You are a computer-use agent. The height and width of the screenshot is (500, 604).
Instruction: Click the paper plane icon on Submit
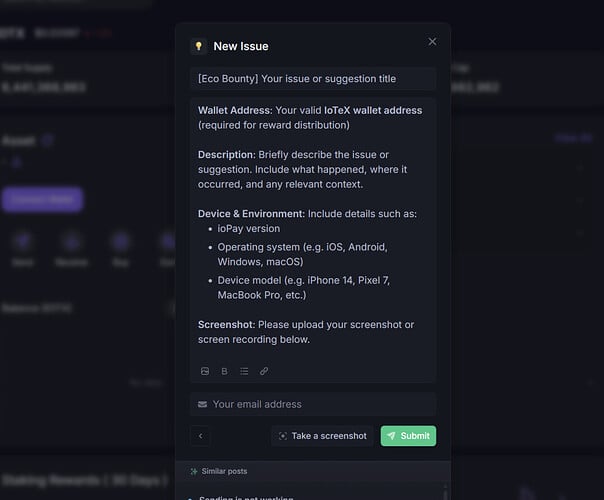(x=391, y=436)
